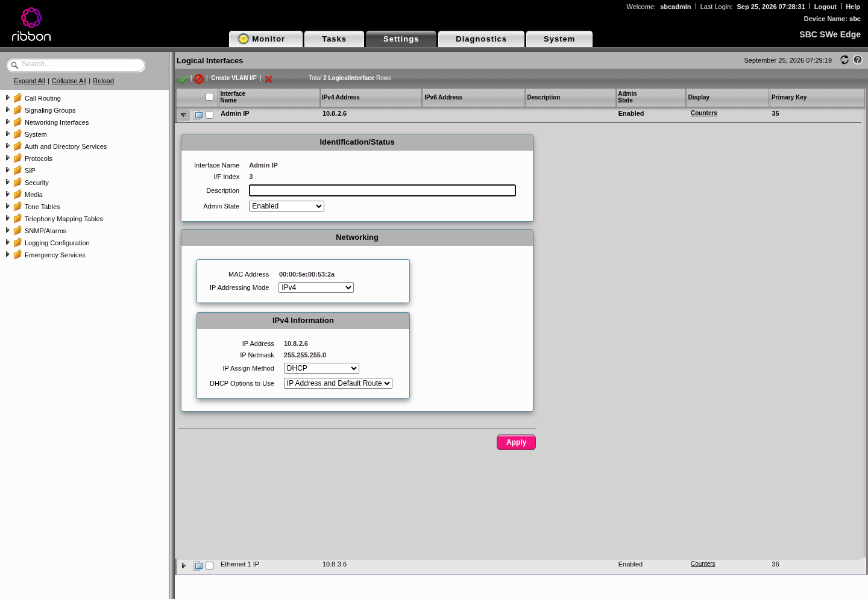This screenshot has height=599, width=868.
Task: Click the pink Apply button
Action: coord(516,442)
